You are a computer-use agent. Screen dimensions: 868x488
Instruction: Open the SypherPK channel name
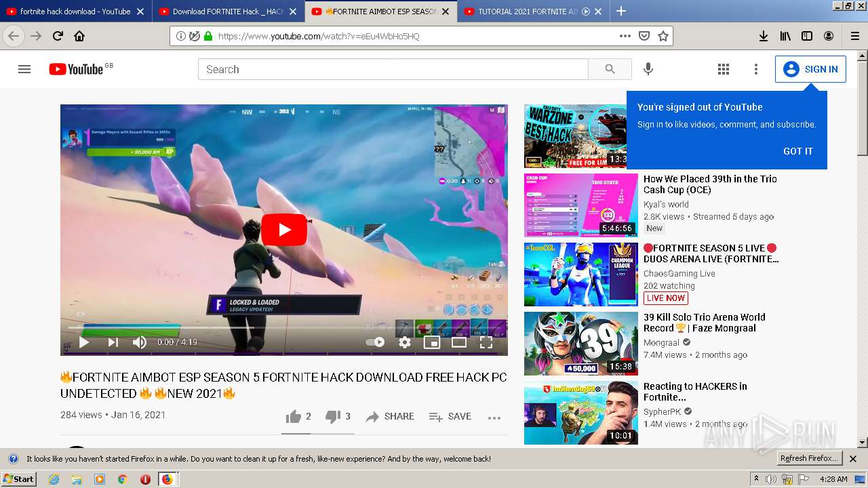pyautogui.click(x=663, y=411)
